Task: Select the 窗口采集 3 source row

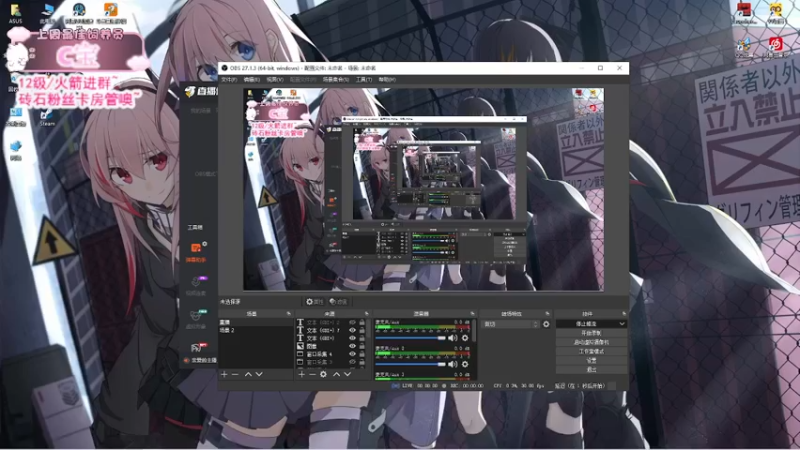Action: pos(331,362)
